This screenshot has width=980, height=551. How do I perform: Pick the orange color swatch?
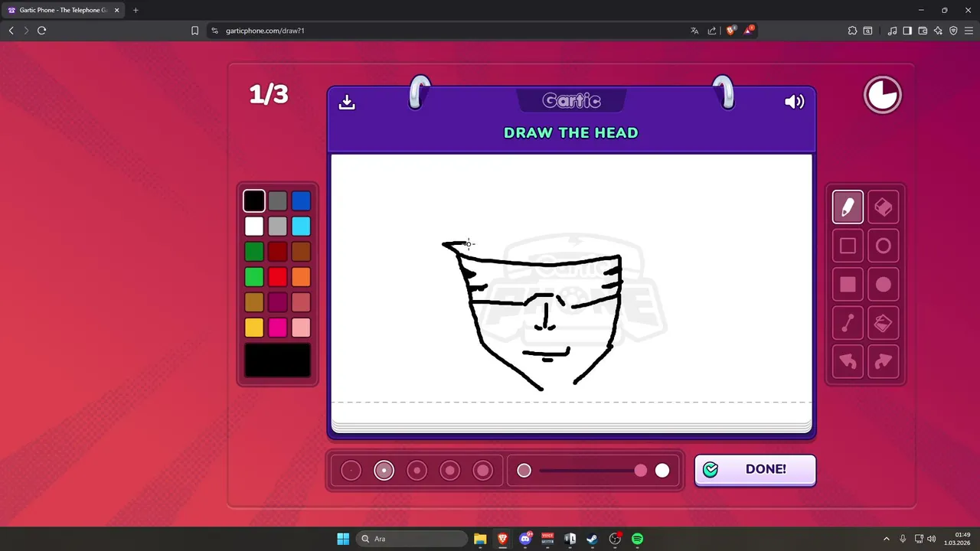tap(301, 277)
